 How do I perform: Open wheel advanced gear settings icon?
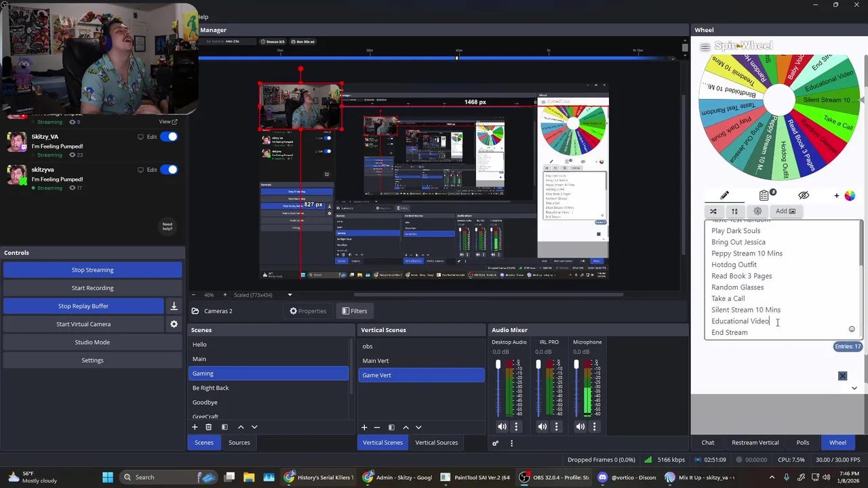coord(757,211)
